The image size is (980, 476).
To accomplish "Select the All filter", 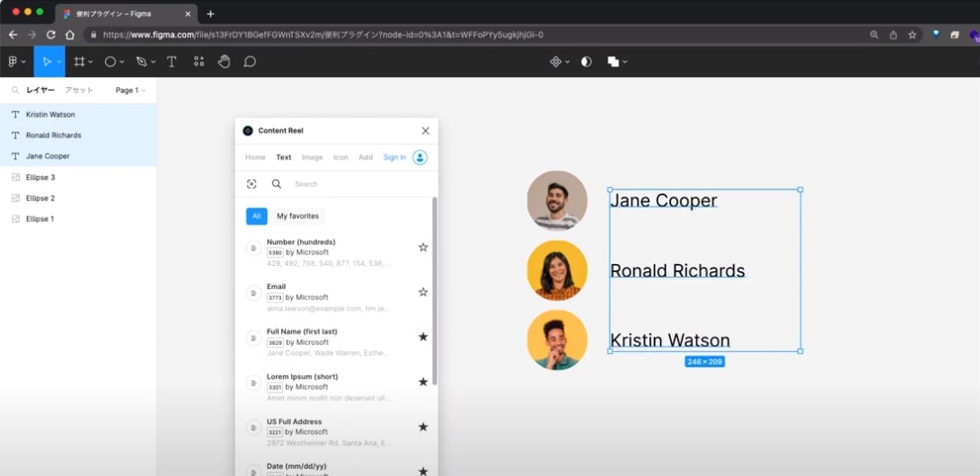I will [x=256, y=216].
